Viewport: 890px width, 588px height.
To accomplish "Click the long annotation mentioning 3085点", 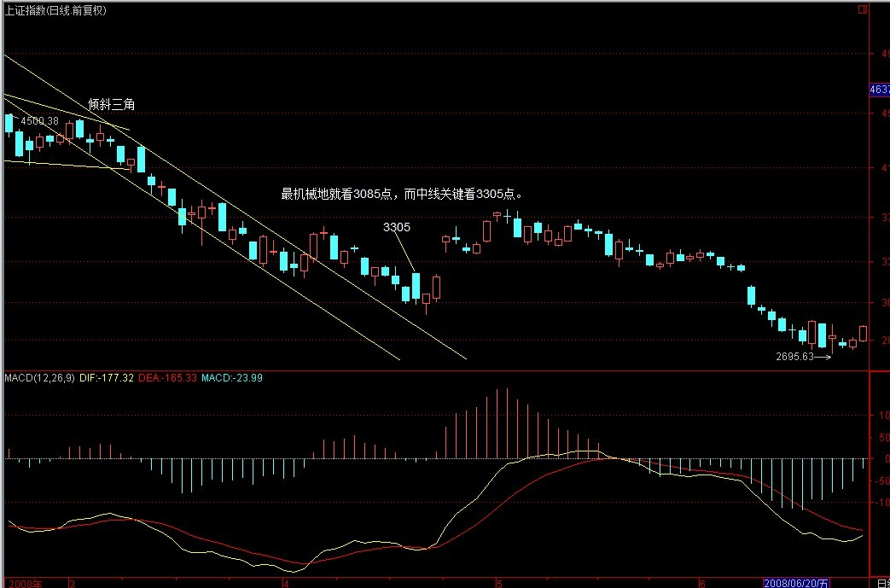I will coord(401,194).
